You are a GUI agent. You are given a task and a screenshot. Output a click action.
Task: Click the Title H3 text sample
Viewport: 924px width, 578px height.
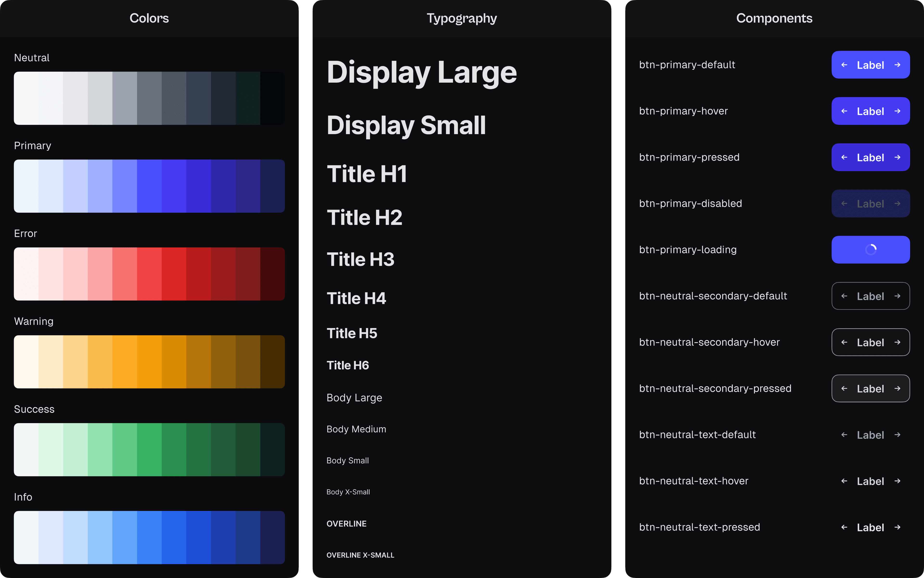360,260
